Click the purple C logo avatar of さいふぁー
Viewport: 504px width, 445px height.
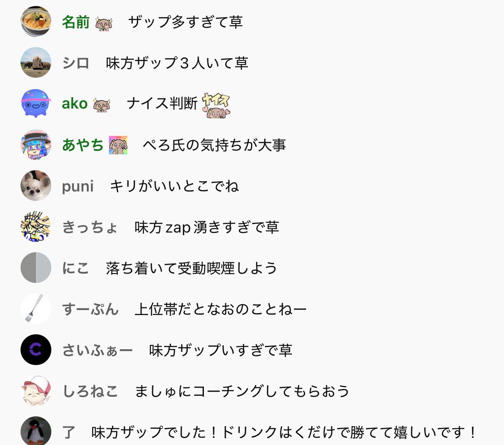click(x=35, y=350)
